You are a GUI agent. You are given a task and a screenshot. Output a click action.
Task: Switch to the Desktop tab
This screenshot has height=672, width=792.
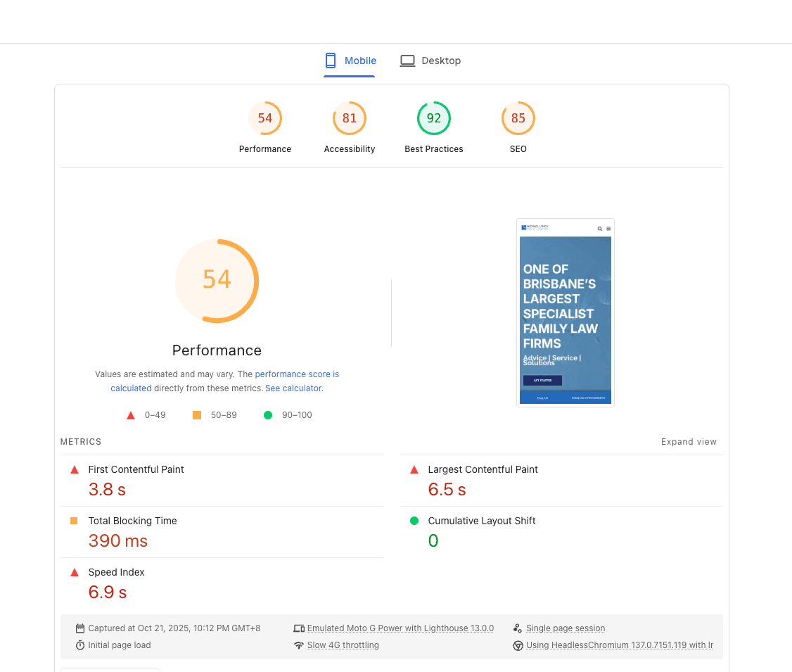tap(430, 61)
